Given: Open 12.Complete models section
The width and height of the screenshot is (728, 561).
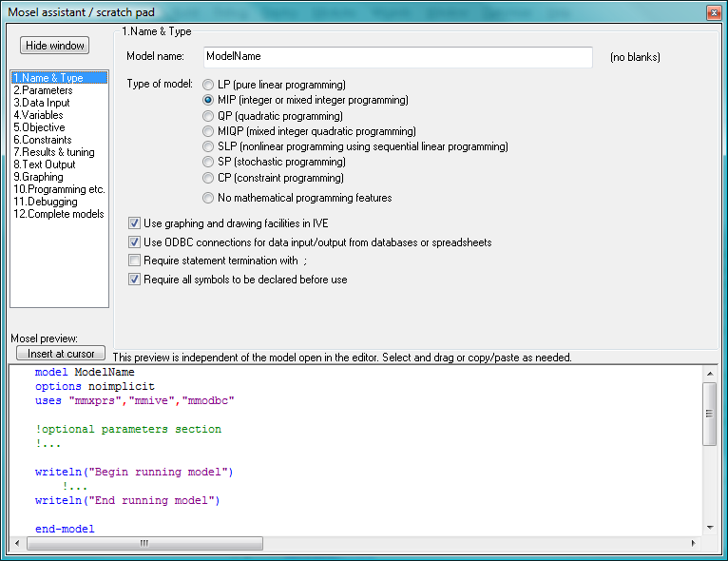Looking at the screenshot, I should pyautogui.click(x=58, y=214).
